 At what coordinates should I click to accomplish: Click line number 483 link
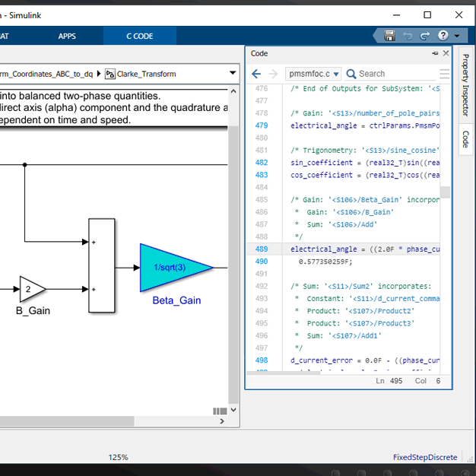click(262, 175)
